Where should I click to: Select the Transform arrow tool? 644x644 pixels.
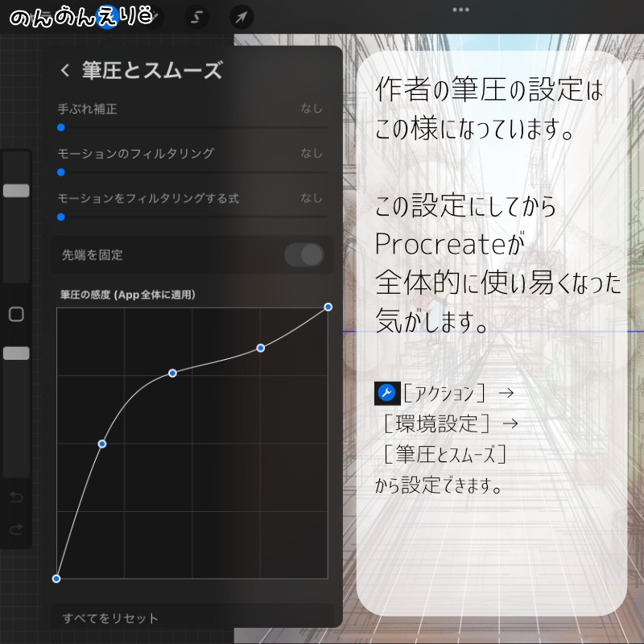coord(239,16)
